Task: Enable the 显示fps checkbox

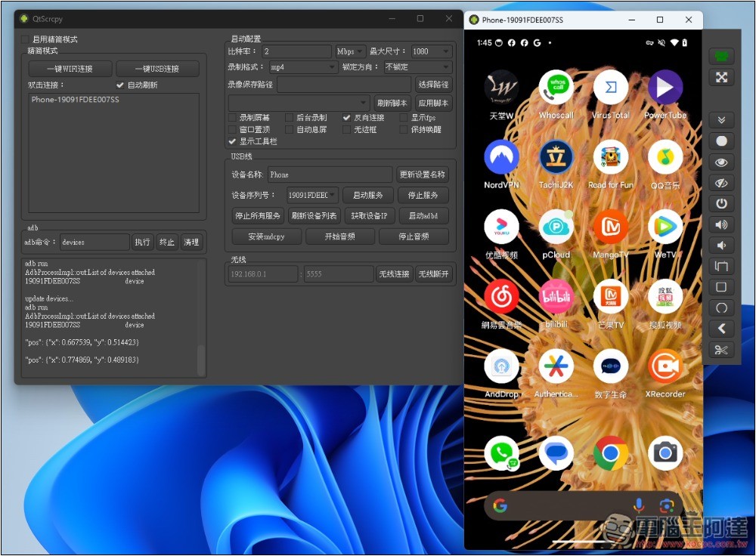Action: (404, 118)
